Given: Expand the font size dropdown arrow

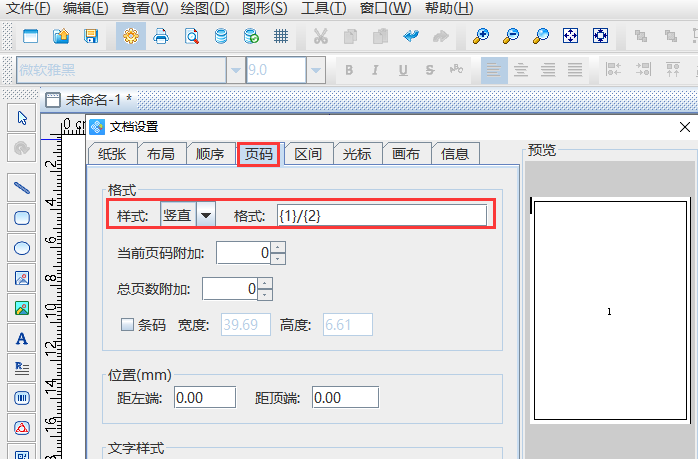Looking at the screenshot, I should pos(316,70).
